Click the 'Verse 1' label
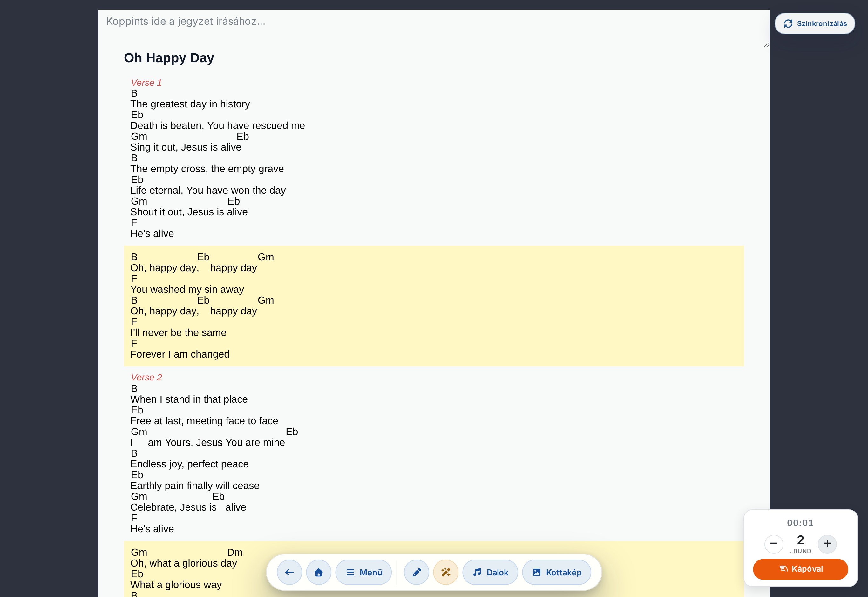This screenshot has width=868, height=597. (146, 83)
